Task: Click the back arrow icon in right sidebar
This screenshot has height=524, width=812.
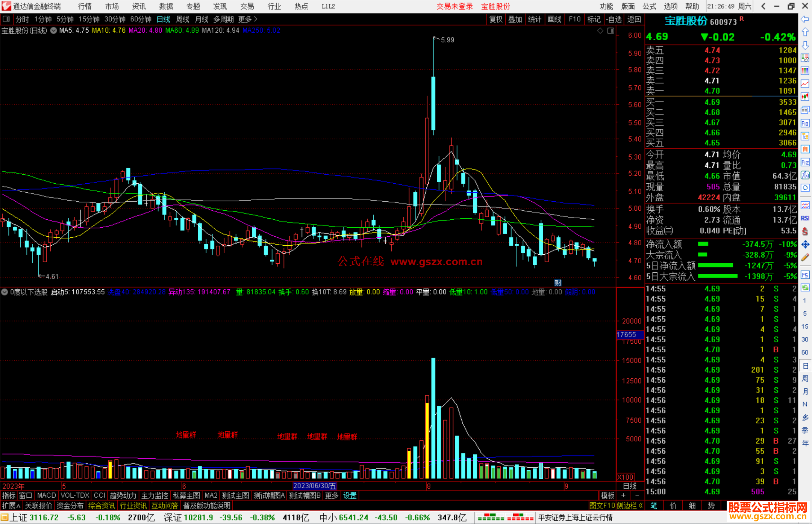Action: [x=805, y=19]
